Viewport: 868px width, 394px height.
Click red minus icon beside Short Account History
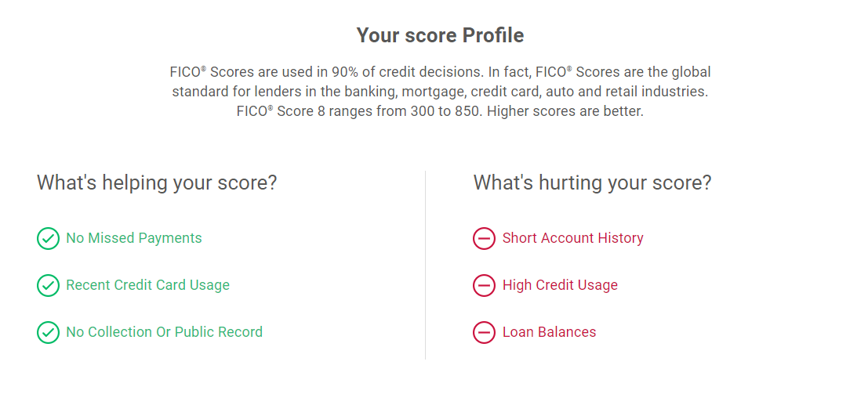(x=484, y=238)
